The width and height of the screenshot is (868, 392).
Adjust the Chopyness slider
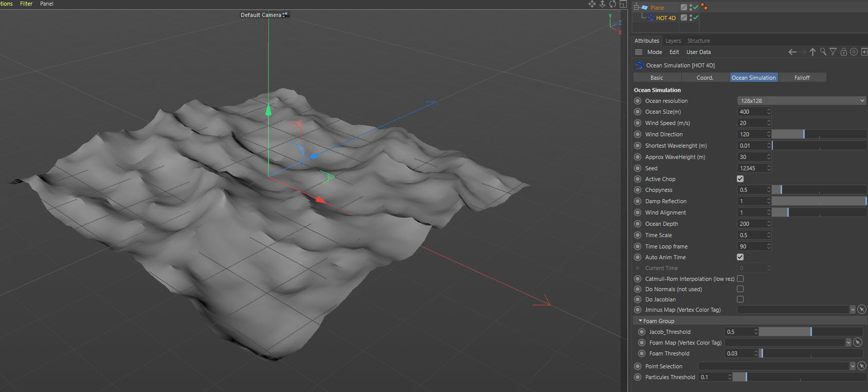click(819, 190)
